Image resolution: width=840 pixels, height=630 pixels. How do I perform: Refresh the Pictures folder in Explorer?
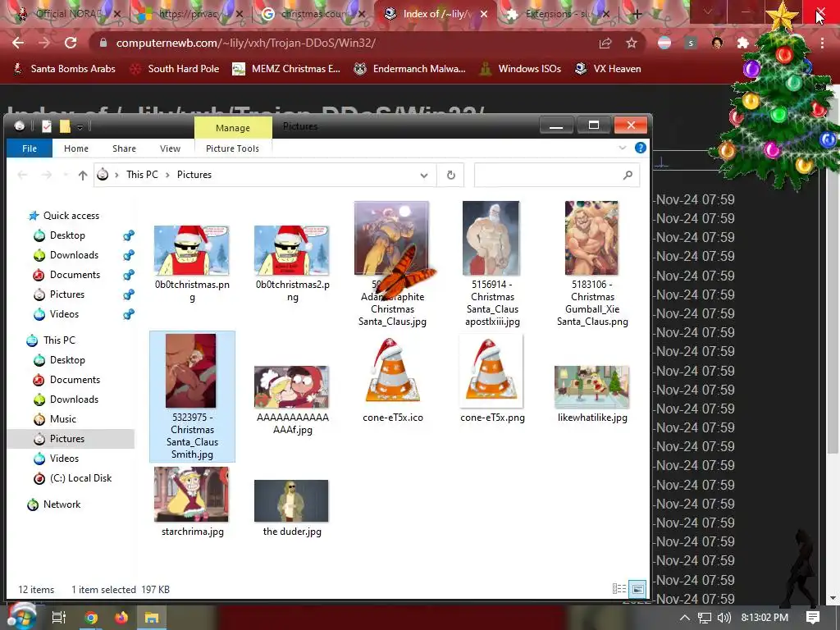(451, 175)
